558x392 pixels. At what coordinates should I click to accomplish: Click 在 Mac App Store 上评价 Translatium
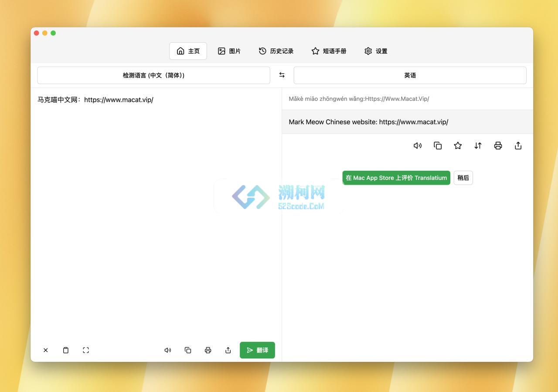[x=396, y=178]
